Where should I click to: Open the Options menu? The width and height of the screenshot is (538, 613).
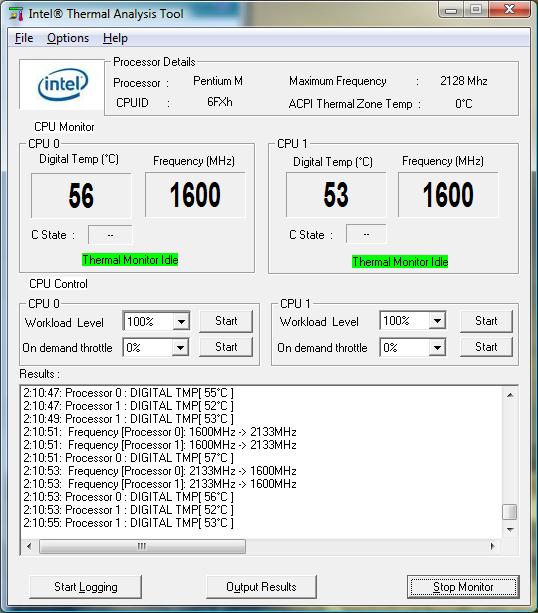click(68, 38)
